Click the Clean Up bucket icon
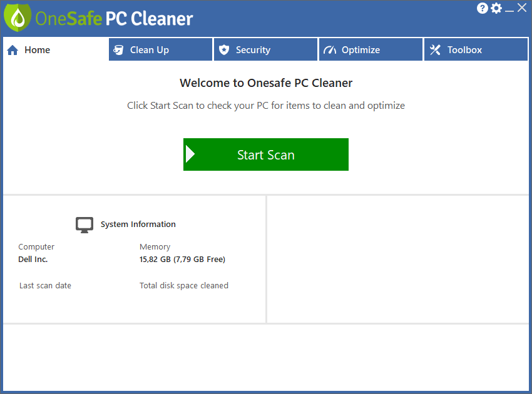532x394 pixels. tap(118, 50)
